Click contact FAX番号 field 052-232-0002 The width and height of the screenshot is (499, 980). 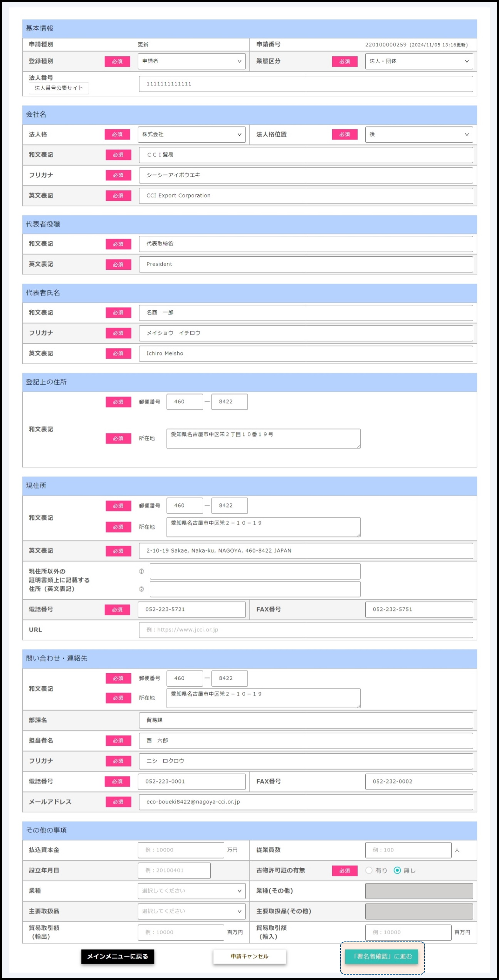pos(419,782)
